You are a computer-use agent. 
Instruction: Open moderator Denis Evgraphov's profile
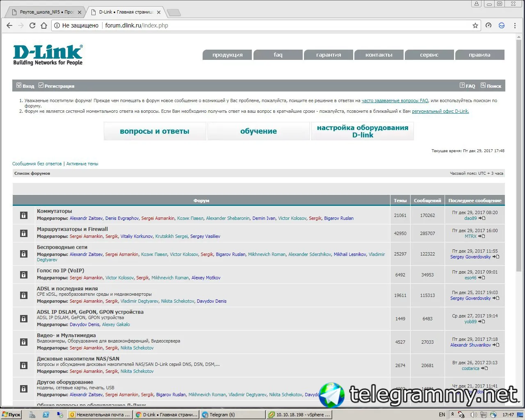point(122,218)
